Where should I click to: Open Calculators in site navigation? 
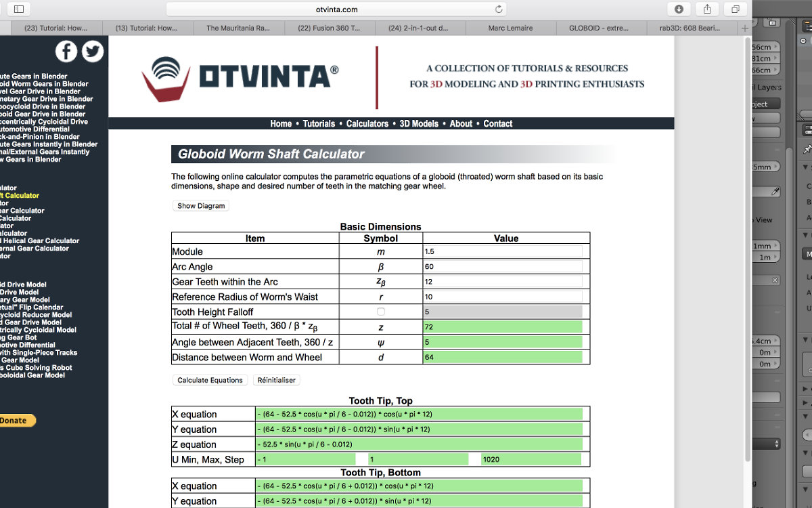367,123
